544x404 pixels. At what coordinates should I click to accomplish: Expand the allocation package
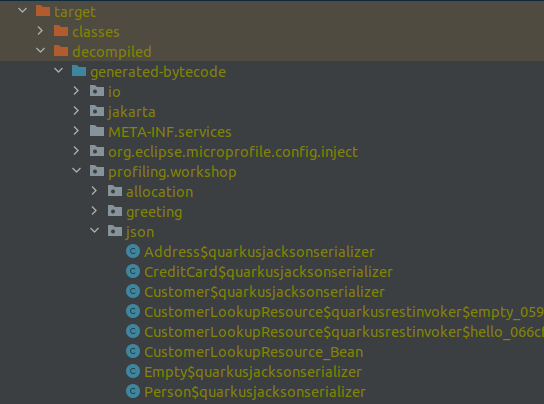coord(94,191)
